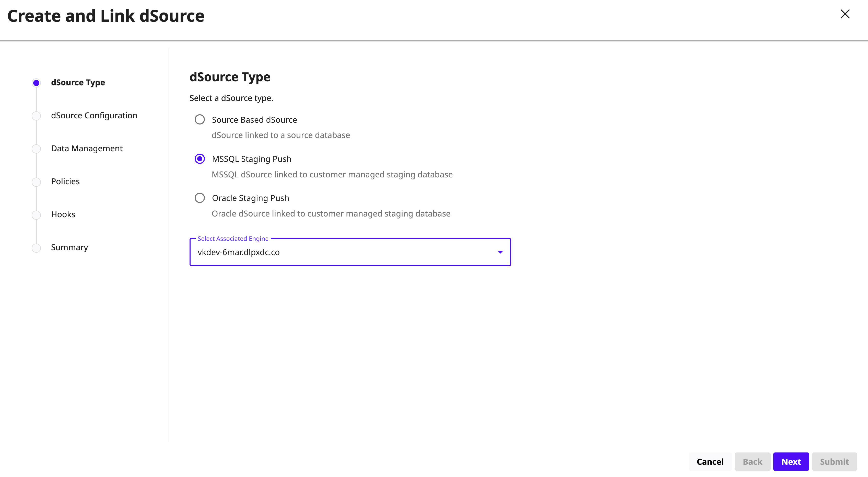
Task: Click the Cancel button
Action: coord(710,461)
